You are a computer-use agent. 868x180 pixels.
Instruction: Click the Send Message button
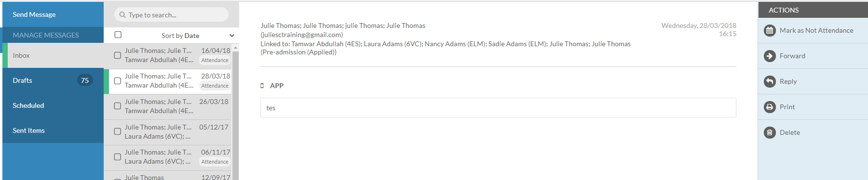point(53,14)
